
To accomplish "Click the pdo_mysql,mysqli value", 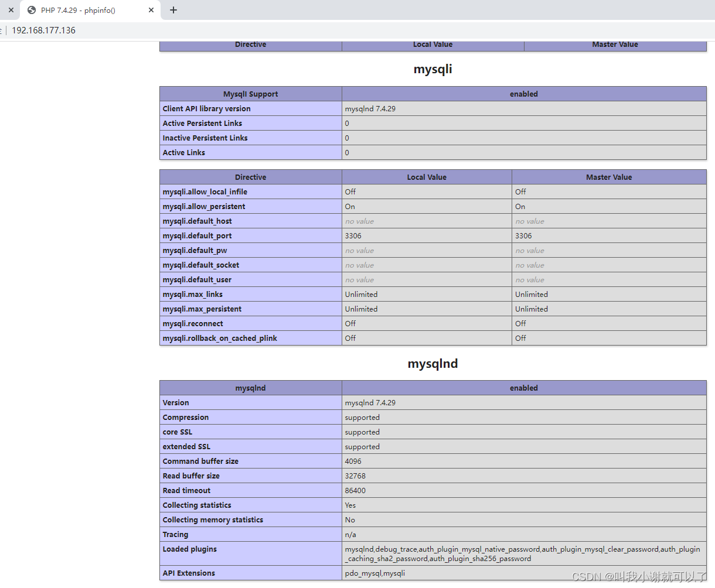I will [375, 573].
